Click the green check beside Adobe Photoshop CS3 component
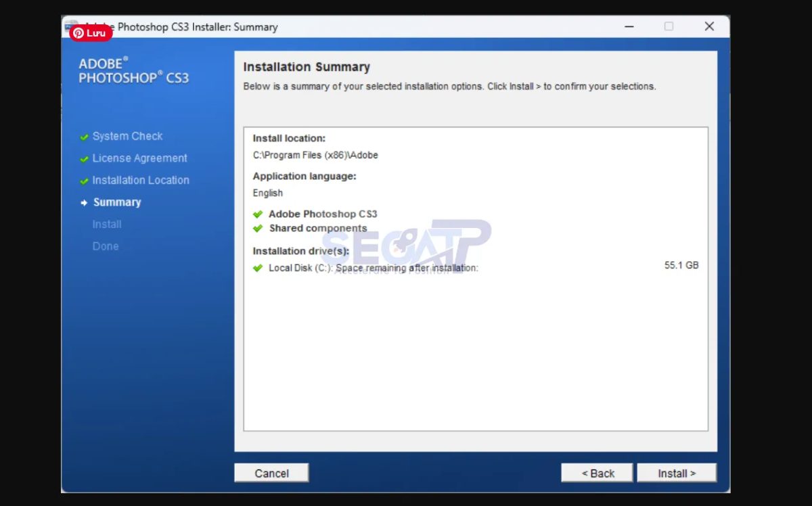The width and height of the screenshot is (812, 506). coord(258,214)
